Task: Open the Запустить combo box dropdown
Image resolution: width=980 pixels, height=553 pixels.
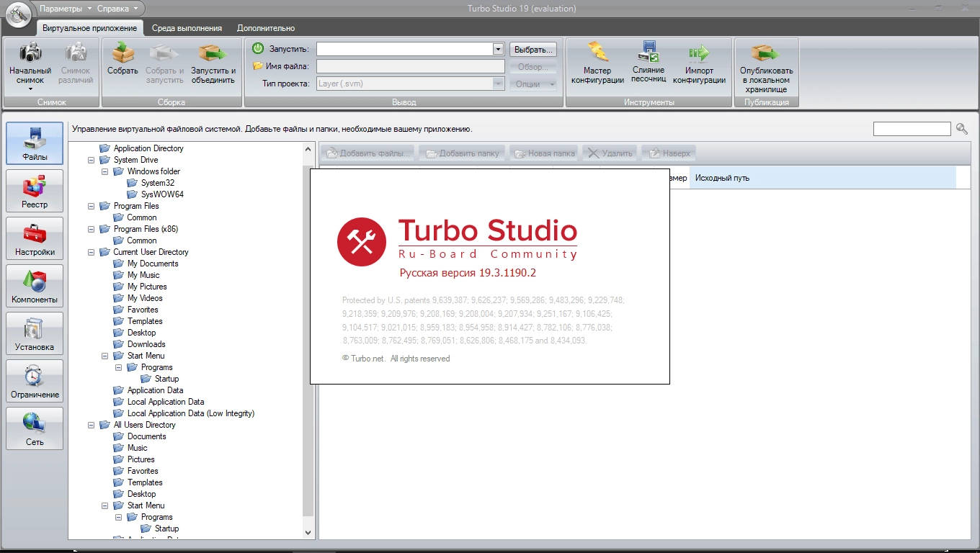Action: tap(498, 49)
